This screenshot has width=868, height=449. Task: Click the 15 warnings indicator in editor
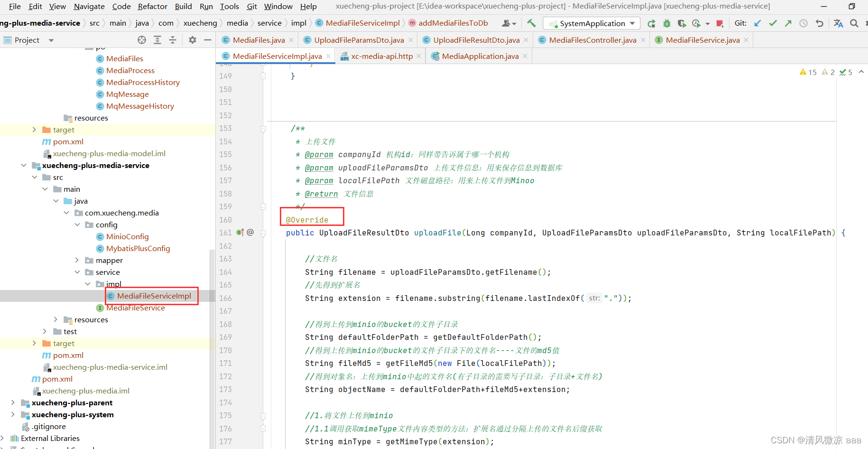click(808, 72)
